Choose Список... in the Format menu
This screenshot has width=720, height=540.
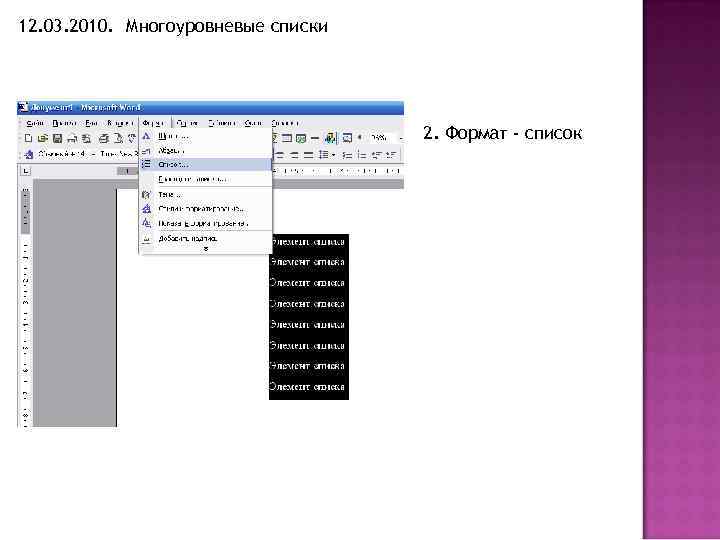[206, 164]
